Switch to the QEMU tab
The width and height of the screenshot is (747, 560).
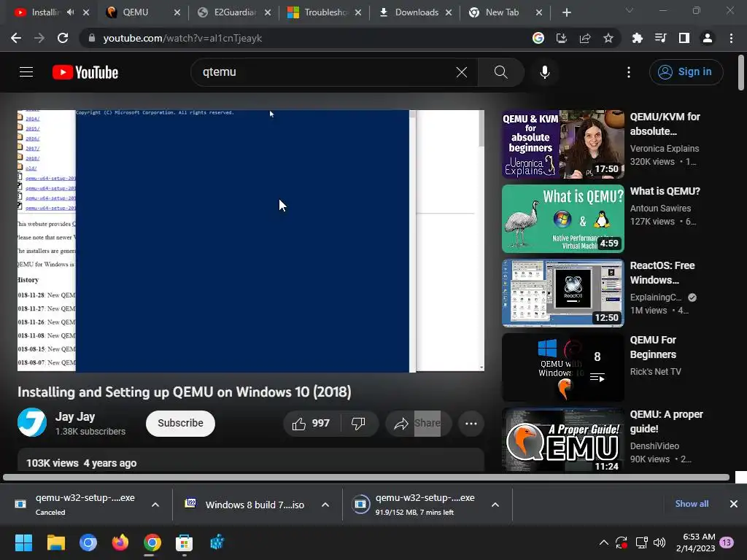pos(136,12)
